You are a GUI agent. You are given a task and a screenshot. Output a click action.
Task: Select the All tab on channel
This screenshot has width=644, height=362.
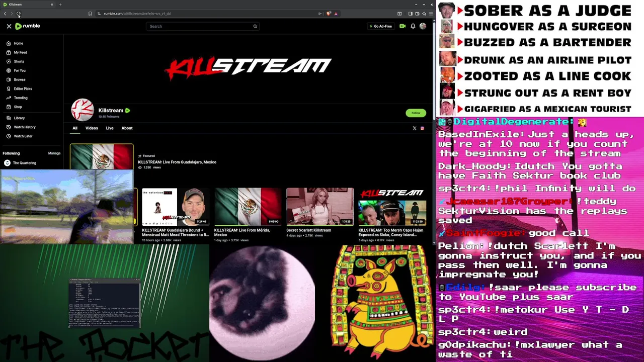pyautogui.click(x=75, y=128)
